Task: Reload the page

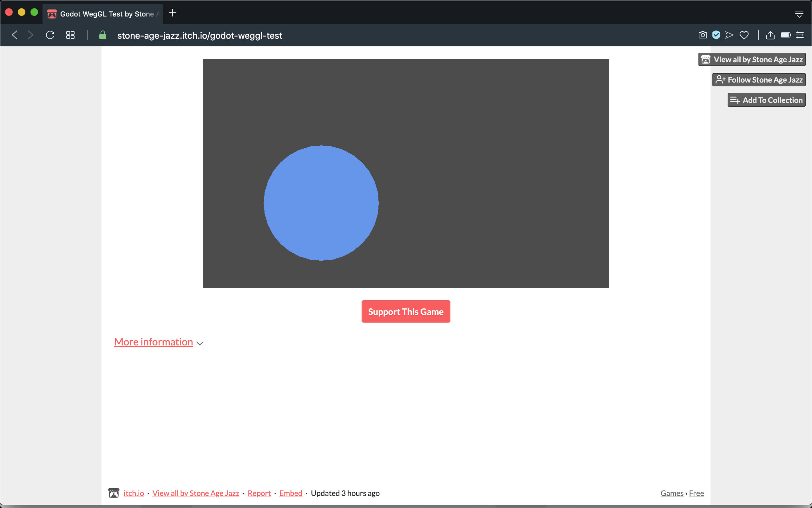Action: pos(50,35)
